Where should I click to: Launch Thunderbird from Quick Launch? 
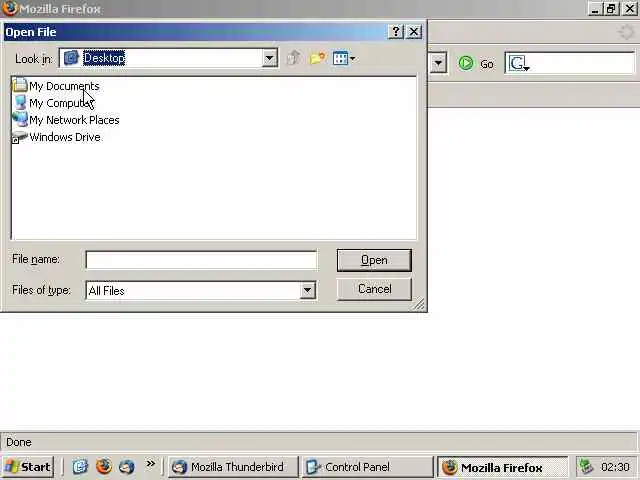[127, 467]
